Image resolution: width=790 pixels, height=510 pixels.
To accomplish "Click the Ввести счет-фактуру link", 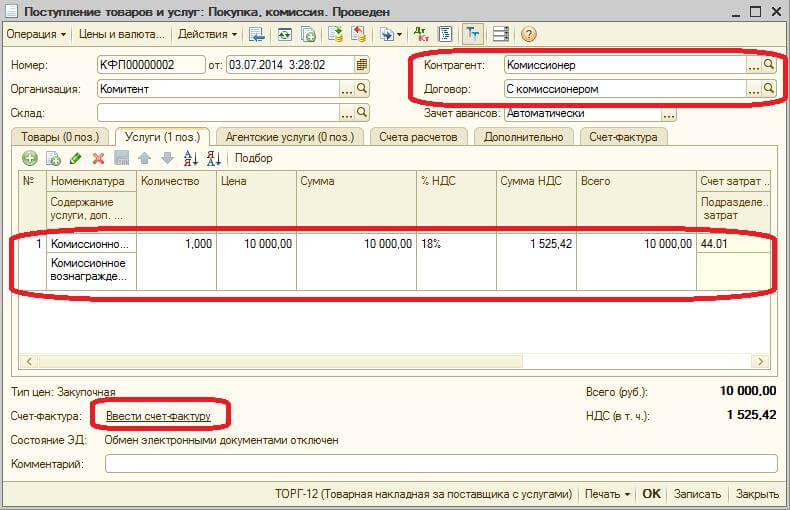I will (x=158, y=415).
